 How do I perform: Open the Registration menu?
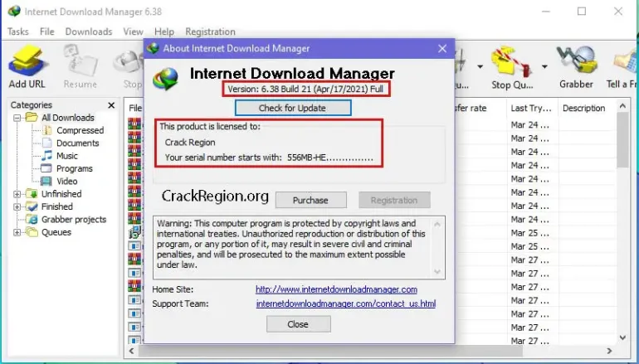(x=210, y=32)
